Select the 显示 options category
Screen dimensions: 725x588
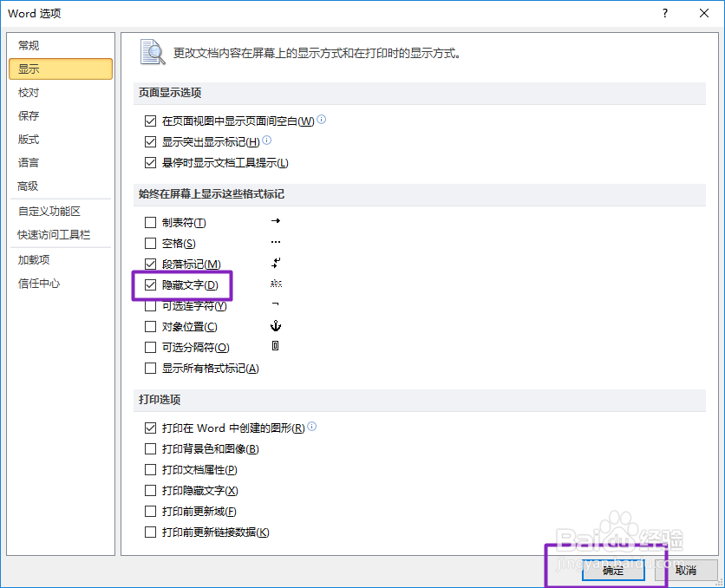coord(61,69)
